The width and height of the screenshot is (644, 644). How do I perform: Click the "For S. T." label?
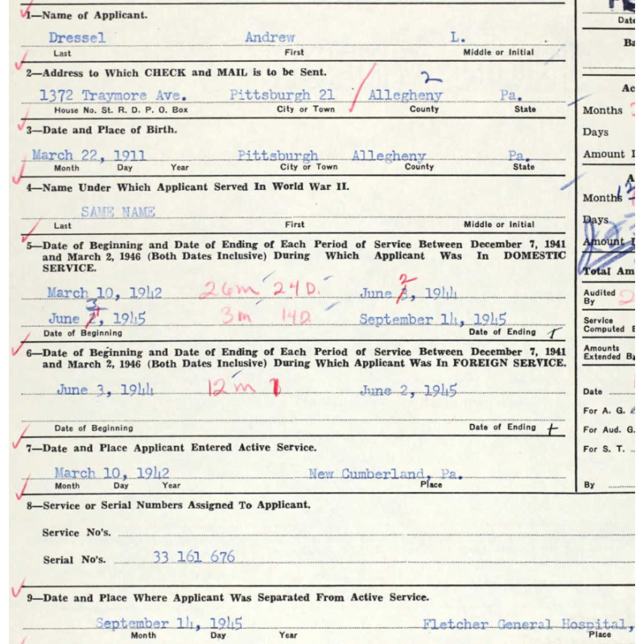click(x=604, y=449)
